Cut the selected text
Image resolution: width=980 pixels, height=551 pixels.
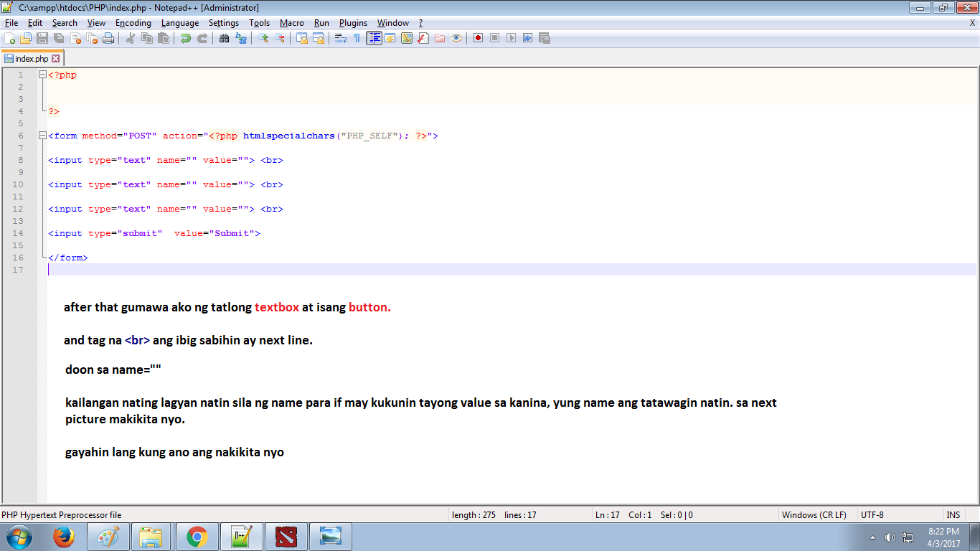click(x=131, y=39)
